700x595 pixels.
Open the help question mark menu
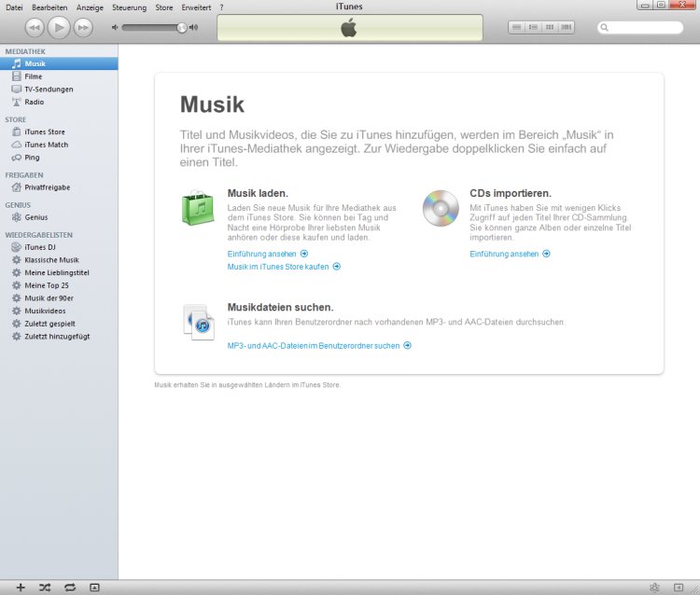click(221, 7)
